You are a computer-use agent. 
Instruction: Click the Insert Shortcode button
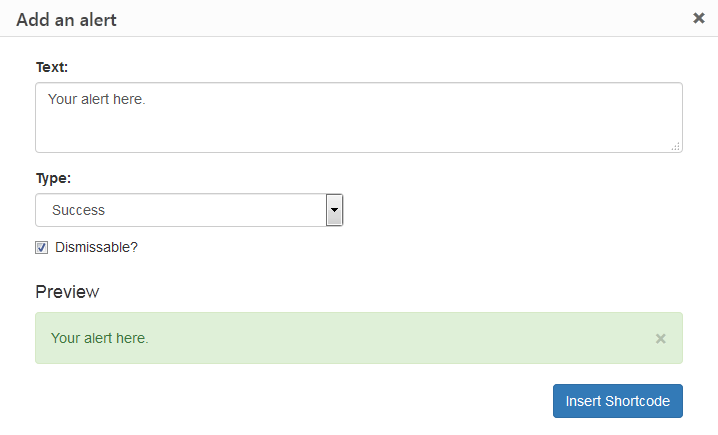(x=618, y=401)
